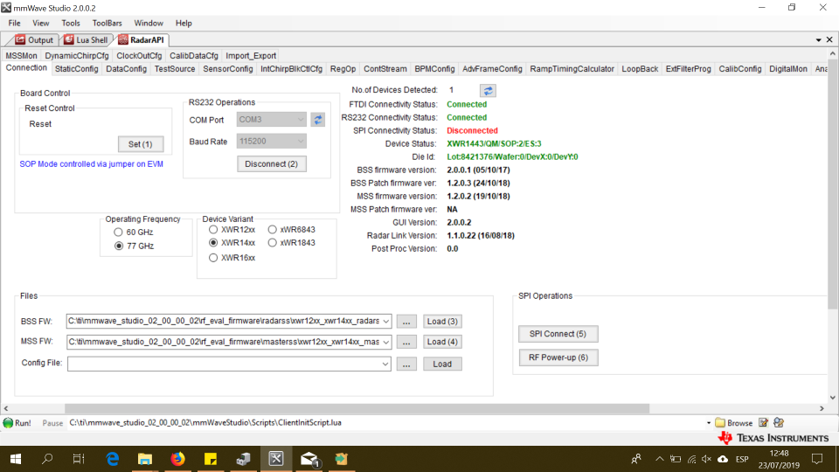Click the horizontal scrollbar thumb
The height and width of the screenshot is (472, 839).
click(357, 408)
